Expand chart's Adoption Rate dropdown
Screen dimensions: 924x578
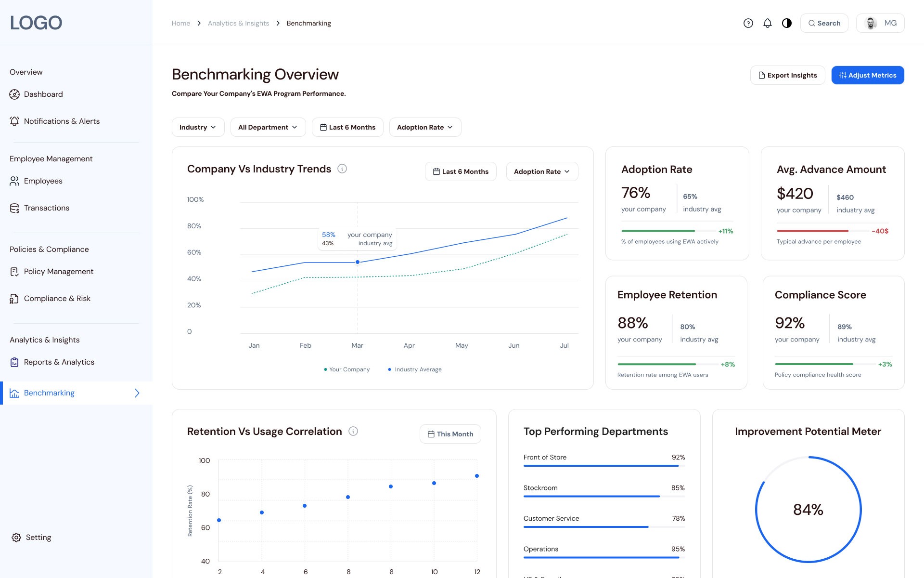click(542, 171)
